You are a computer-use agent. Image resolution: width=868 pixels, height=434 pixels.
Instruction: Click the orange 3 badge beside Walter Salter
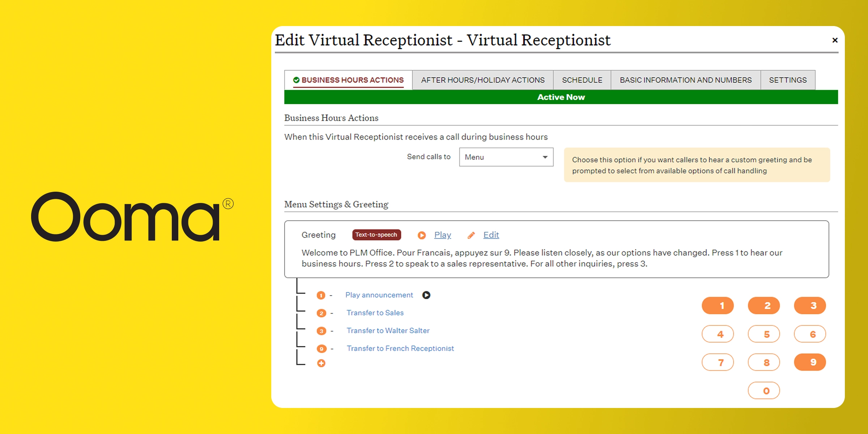[321, 331]
